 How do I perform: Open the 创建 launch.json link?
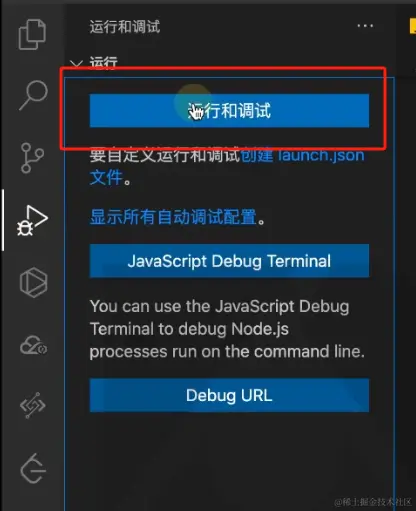(302, 155)
